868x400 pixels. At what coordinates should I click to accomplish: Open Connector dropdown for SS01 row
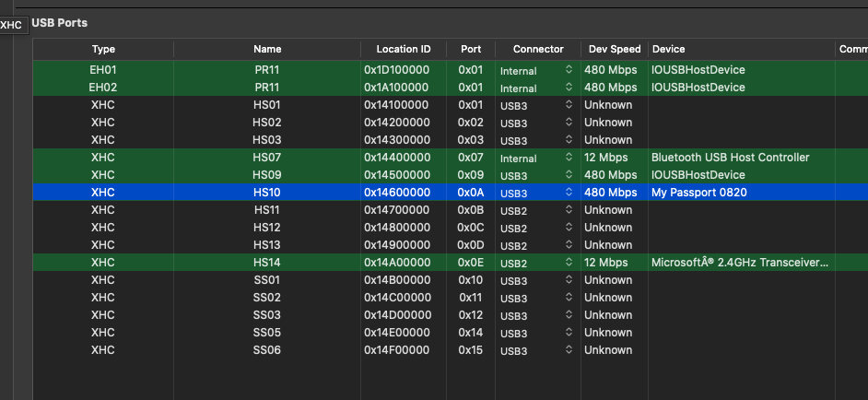pos(569,280)
